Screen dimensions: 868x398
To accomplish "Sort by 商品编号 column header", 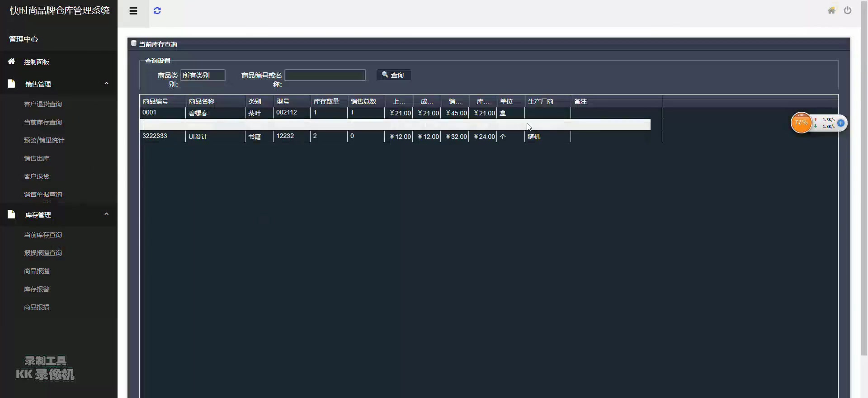I will point(162,101).
